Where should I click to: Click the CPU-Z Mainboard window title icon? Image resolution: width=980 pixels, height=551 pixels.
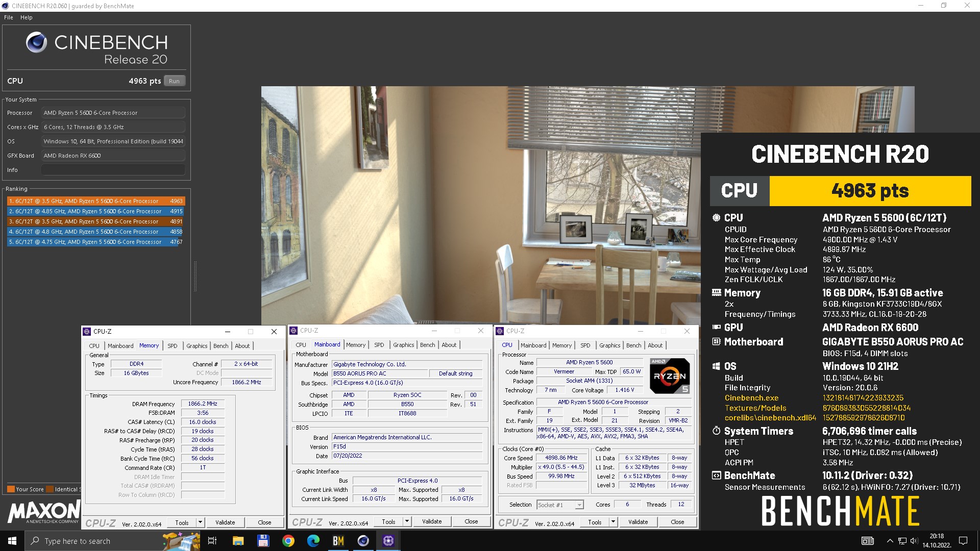(293, 331)
